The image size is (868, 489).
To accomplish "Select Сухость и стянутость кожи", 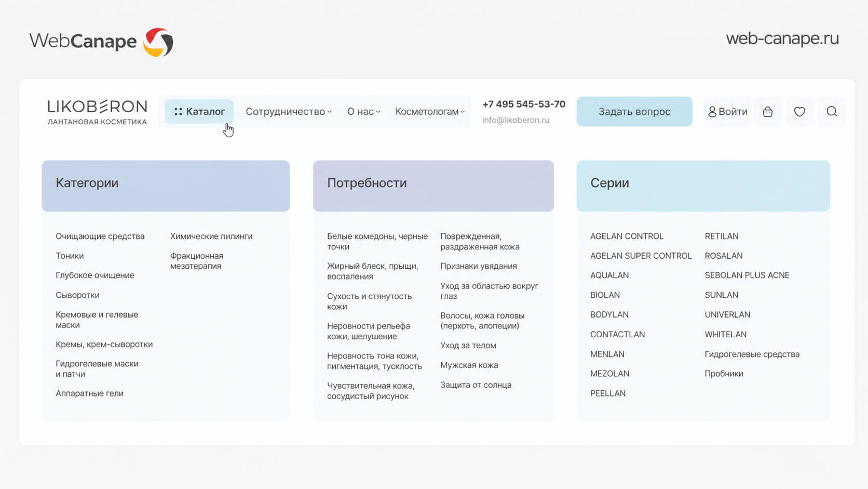I will 370,301.
